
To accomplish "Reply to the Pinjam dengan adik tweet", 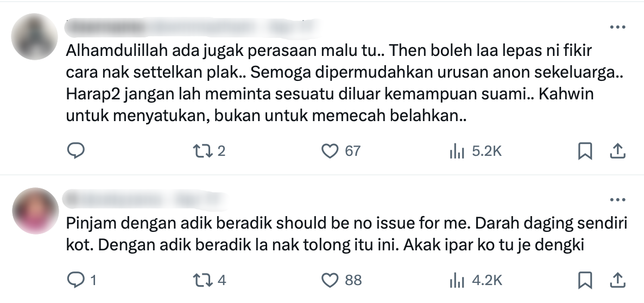I will pyautogui.click(x=81, y=280).
